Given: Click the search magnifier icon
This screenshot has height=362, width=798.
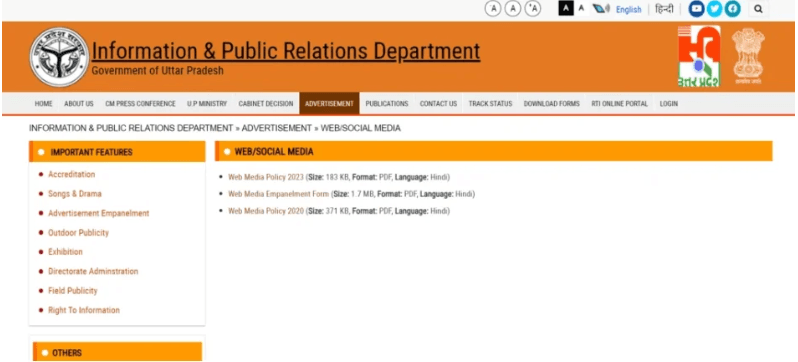Looking at the screenshot, I should [x=758, y=9].
